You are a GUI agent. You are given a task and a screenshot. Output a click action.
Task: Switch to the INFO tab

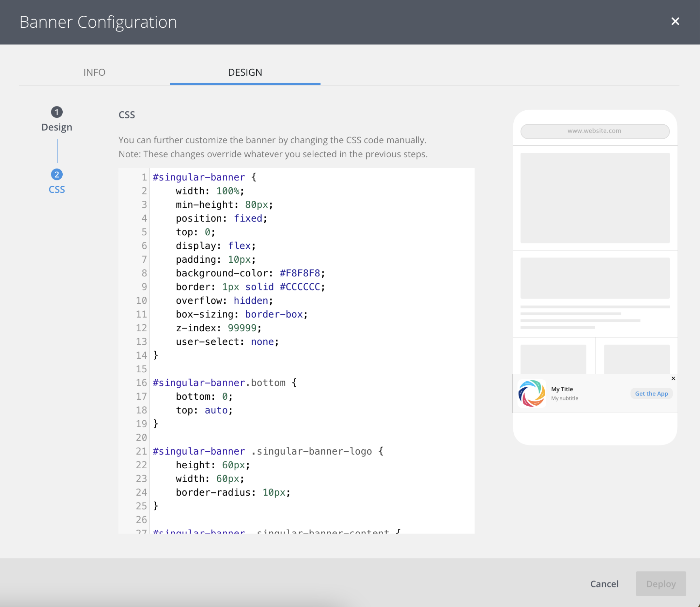pos(94,72)
